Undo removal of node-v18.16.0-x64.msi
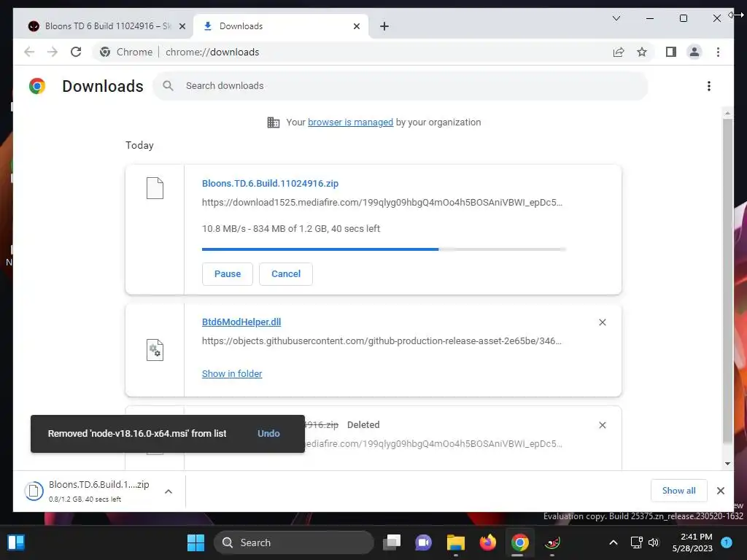747x560 pixels. pos(268,433)
